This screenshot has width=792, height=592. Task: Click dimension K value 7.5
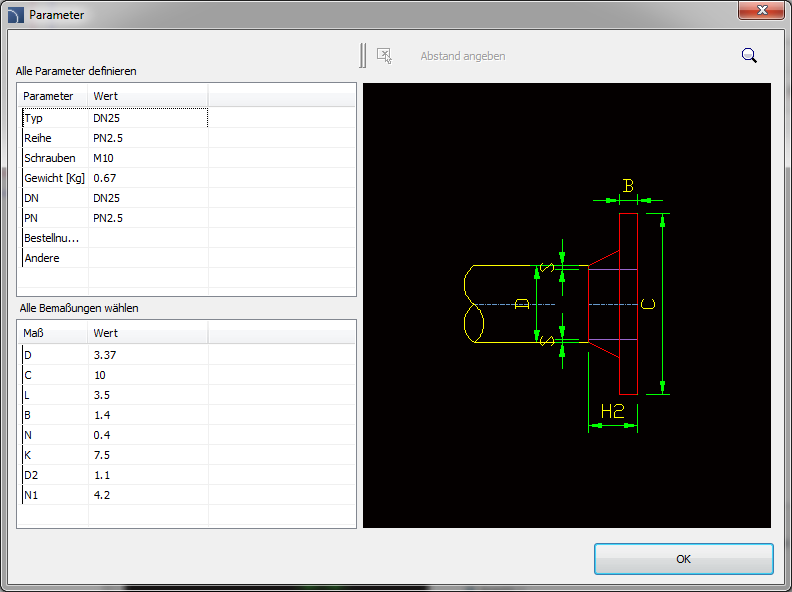tap(147, 455)
